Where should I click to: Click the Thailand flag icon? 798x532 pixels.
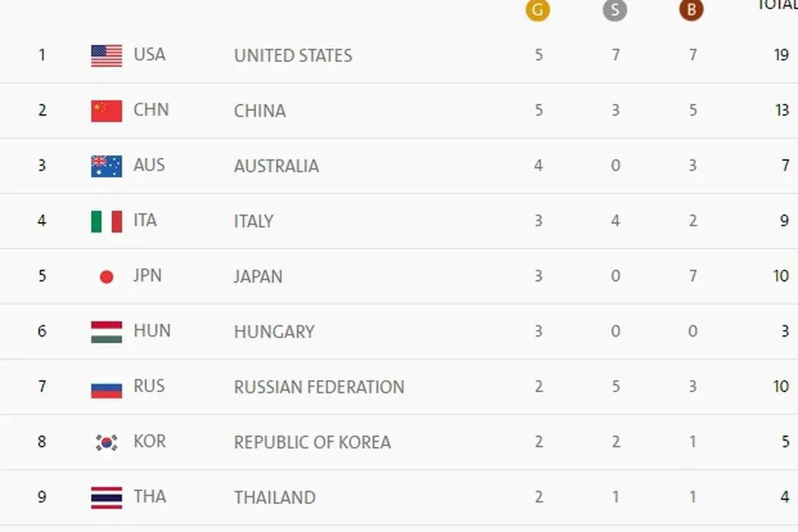[x=106, y=498]
